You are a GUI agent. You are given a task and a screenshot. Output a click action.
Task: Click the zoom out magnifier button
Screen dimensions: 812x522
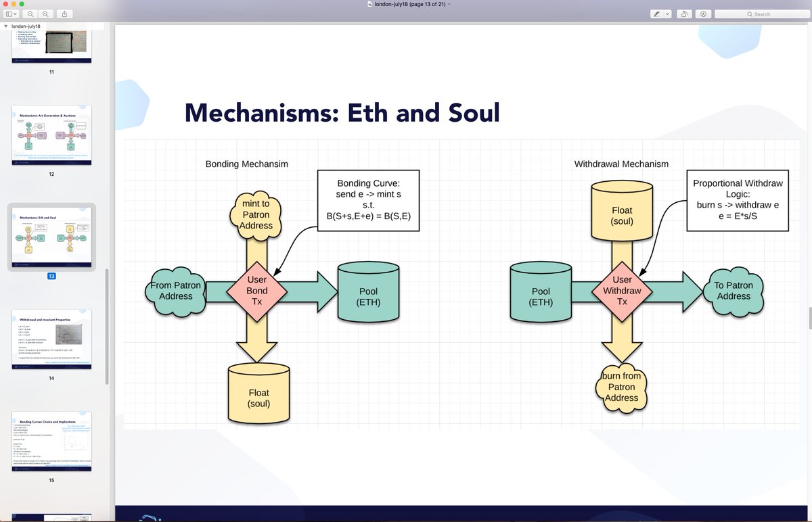click(30, 14)
